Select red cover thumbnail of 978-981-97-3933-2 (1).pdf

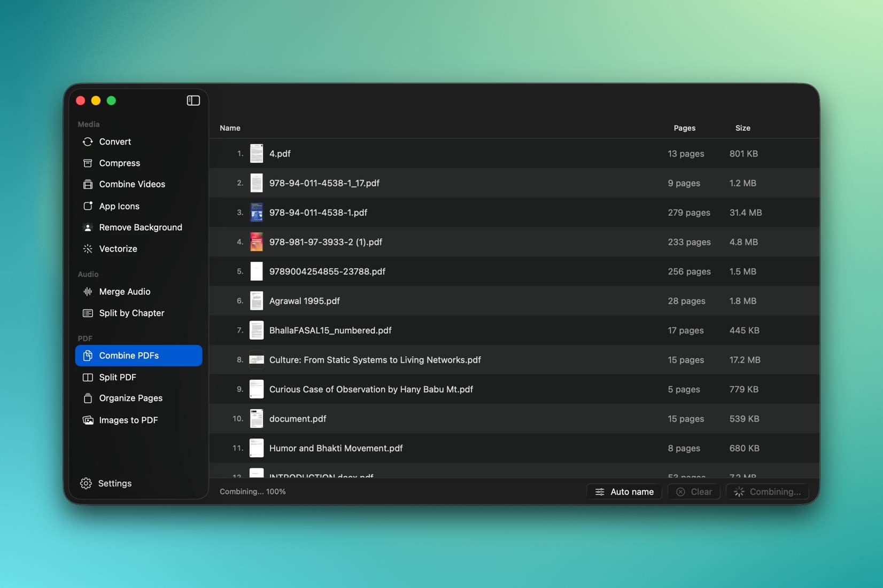[x=257, y=242]
